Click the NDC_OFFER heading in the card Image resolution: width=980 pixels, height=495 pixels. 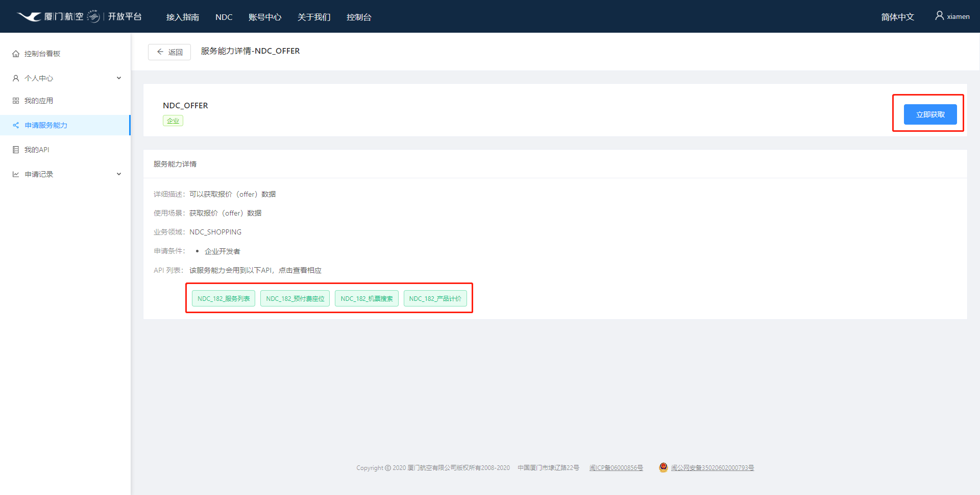click(x=185, y=105)
